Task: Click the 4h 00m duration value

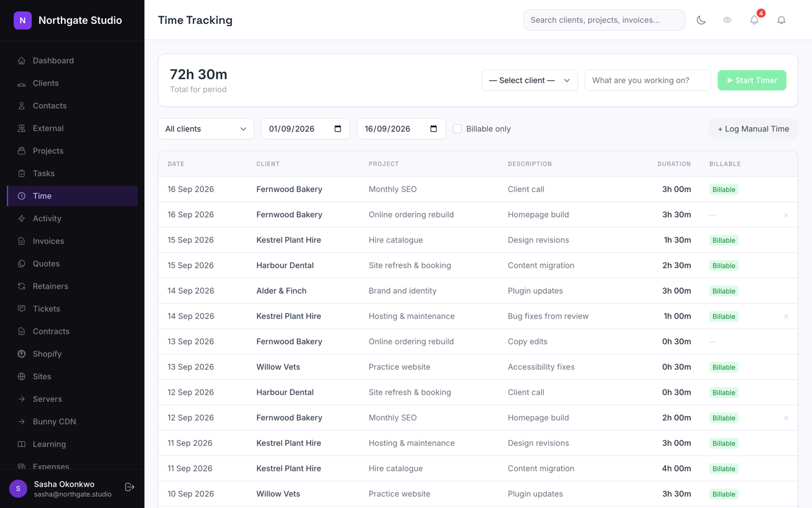Action: click(x=676, y=469)
